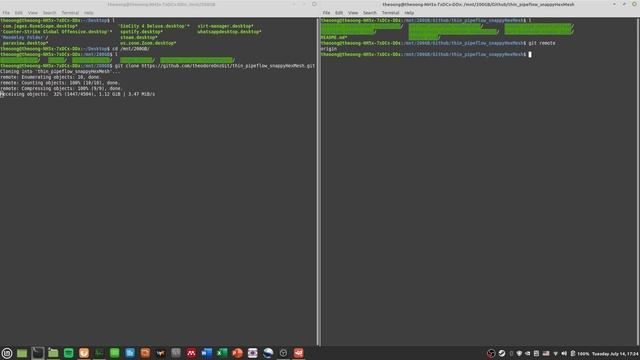640x360 pixels.
Task: Open the file manager folder icon in taskbar
Action: [x=53, y=353]
